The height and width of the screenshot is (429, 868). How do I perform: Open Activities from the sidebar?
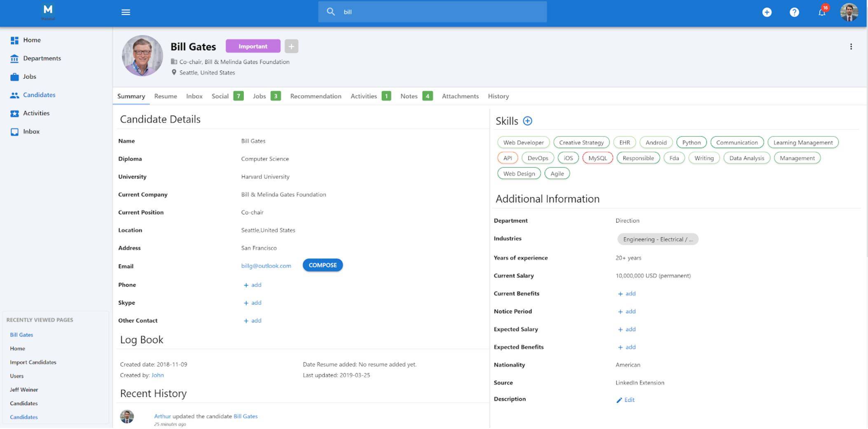click(x=36, y=113)
